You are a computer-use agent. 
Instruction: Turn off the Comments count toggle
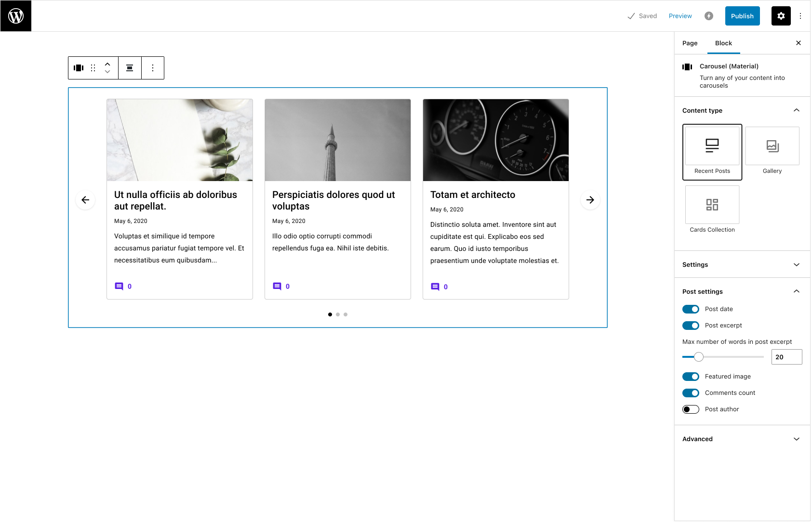[x=691, y=392]
